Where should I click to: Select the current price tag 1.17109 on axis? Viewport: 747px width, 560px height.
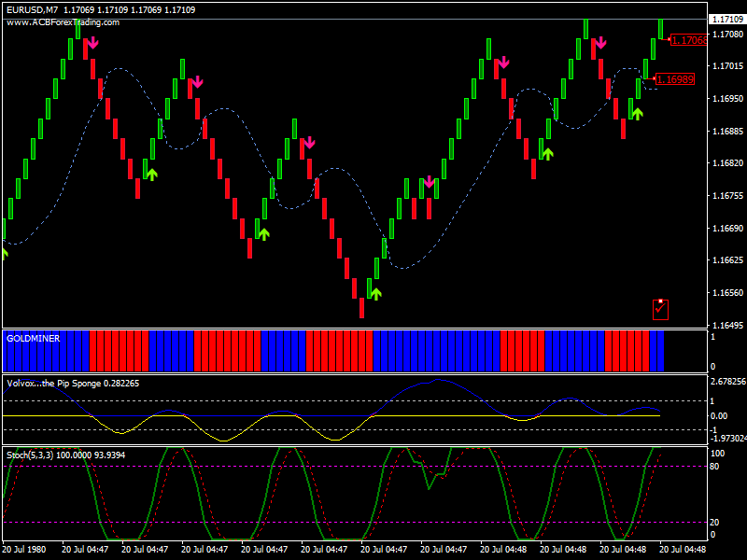click(726, 20)
